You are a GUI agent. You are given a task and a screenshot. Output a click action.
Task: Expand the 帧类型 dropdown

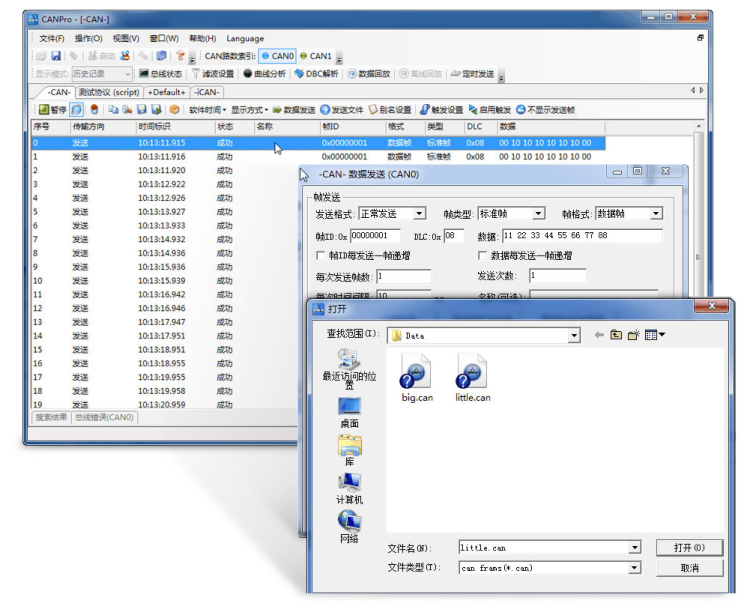tap(539, 213)
